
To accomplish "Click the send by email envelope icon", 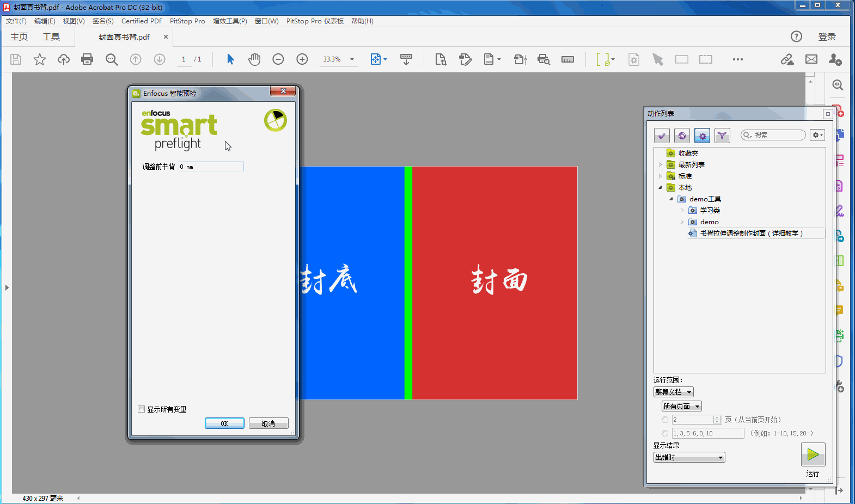I will coord(811,59).
